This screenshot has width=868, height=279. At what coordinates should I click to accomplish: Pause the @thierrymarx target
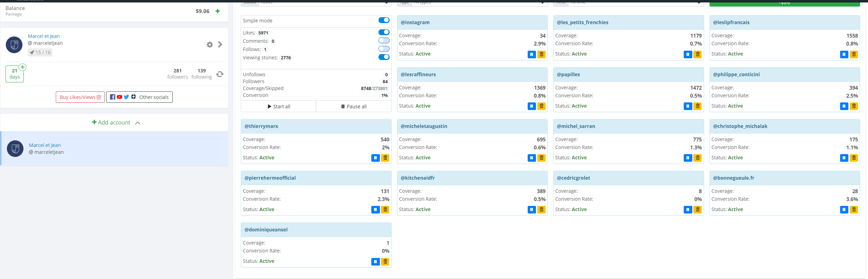click(375, 158)
